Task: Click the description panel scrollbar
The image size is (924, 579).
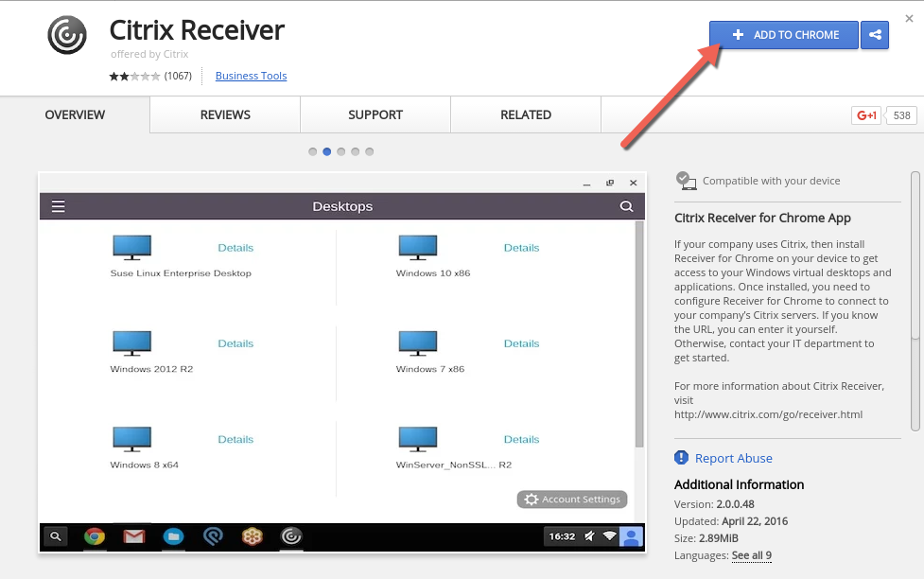Action: pos(915,301)
